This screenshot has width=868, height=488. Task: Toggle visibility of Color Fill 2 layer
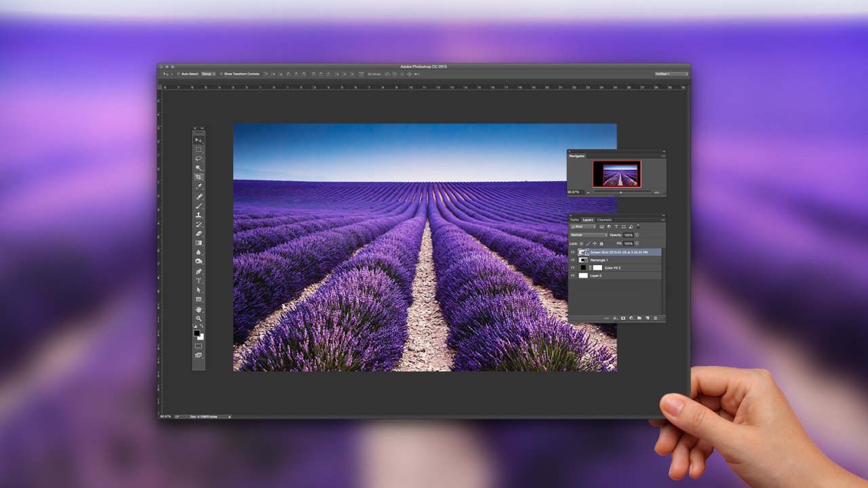tap(573, 268)
